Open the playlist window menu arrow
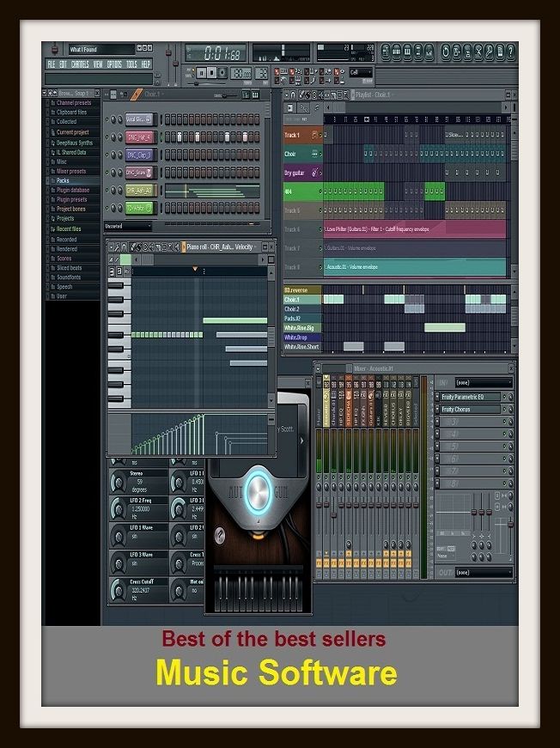 [286, 95]
